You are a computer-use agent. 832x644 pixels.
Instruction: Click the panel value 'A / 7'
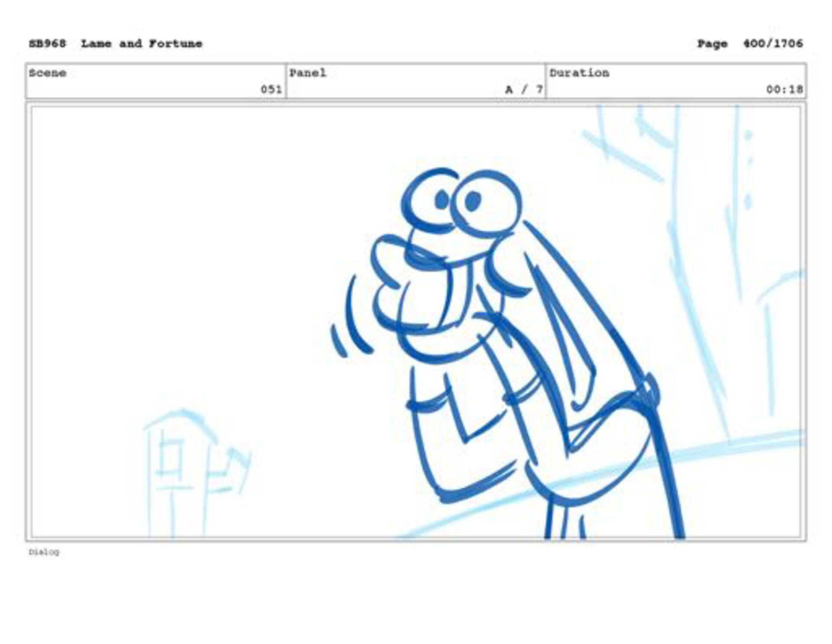[x=524, y=89]
